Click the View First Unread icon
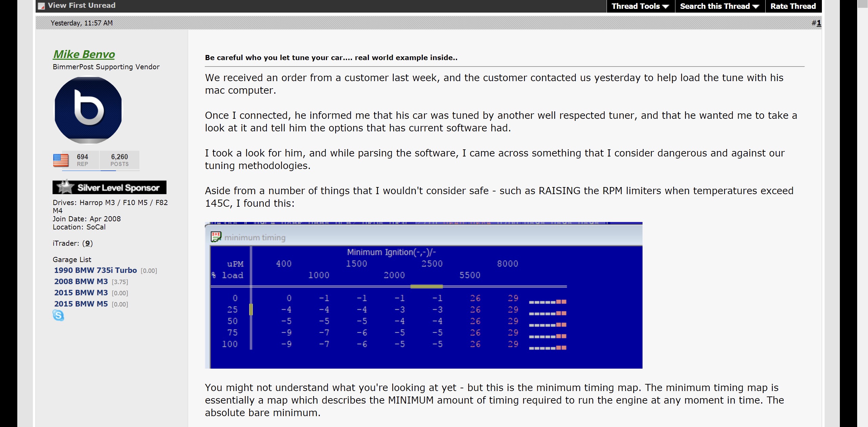This screenshot has height=427, width=868. (x=41, y=6)
